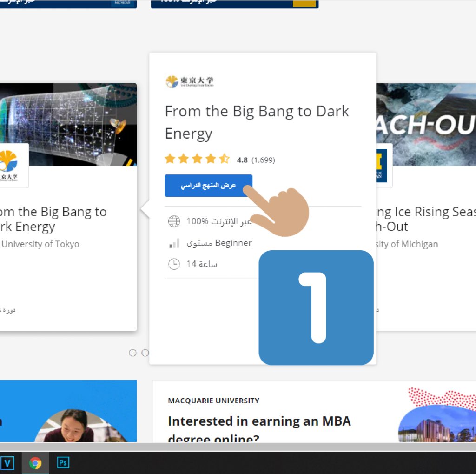Click the level bars icon beside Beginner
The height and width of the screenshot is (474, 476).
[174, 243]
